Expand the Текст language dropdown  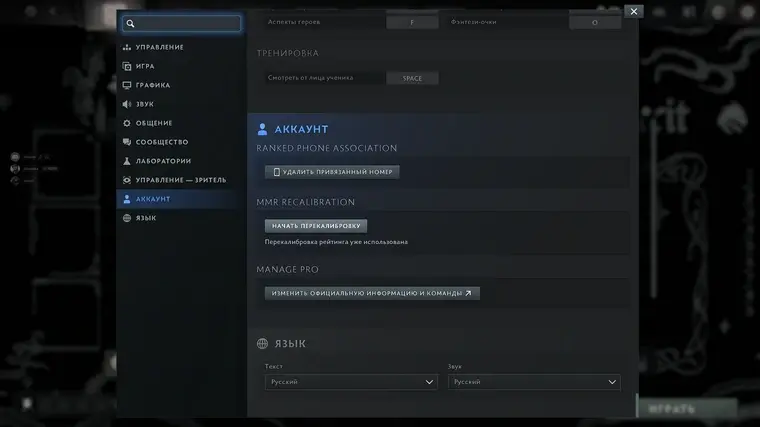[351, 382]
